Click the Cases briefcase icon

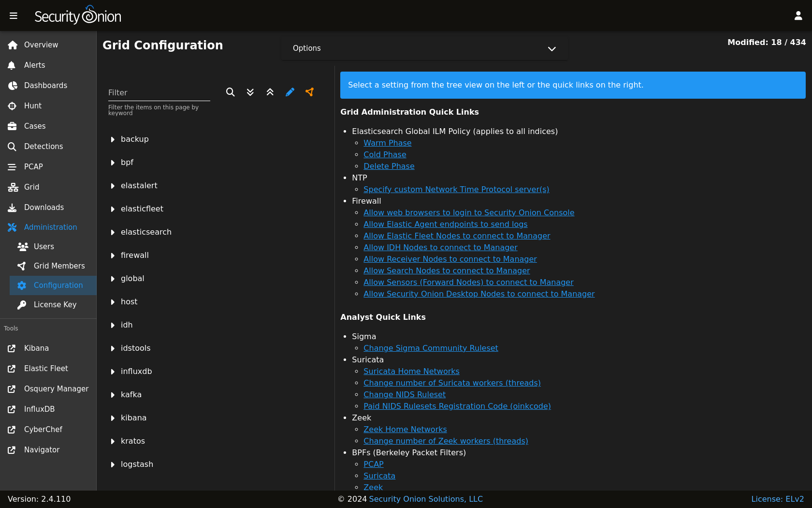pyautogui.click(x=12, y=126)
